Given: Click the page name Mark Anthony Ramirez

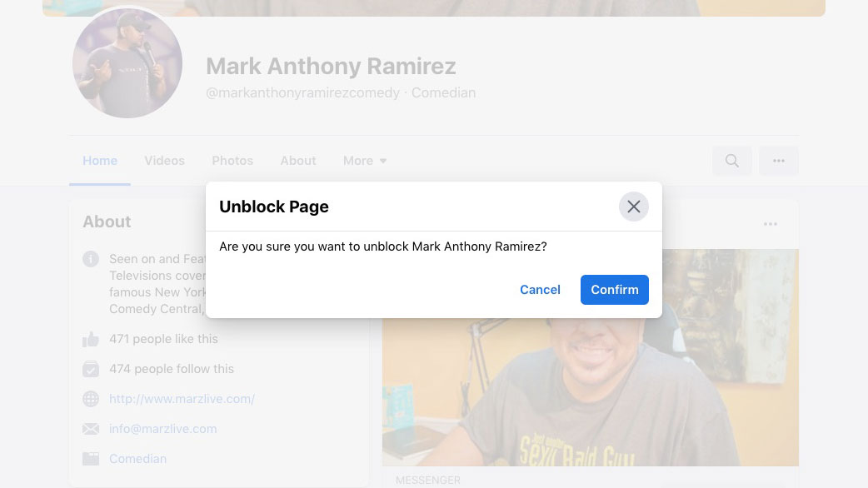Looking at the screenshot, I should pos(331,67).
